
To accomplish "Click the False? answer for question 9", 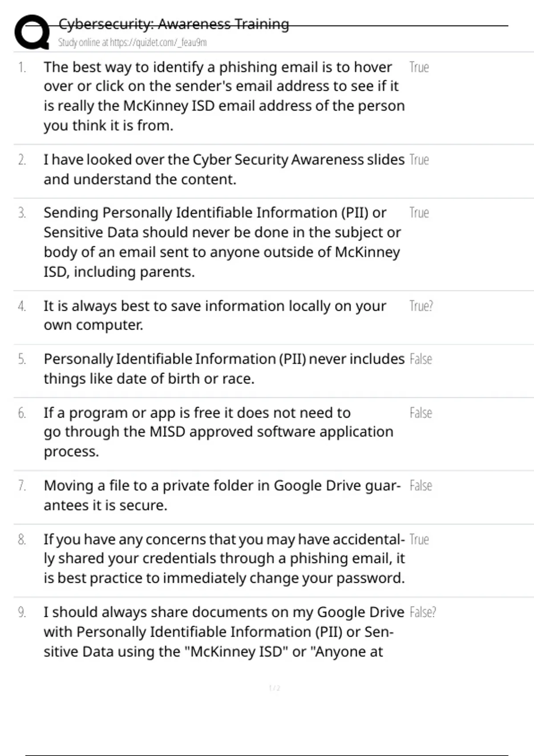I will coord(422,612).
